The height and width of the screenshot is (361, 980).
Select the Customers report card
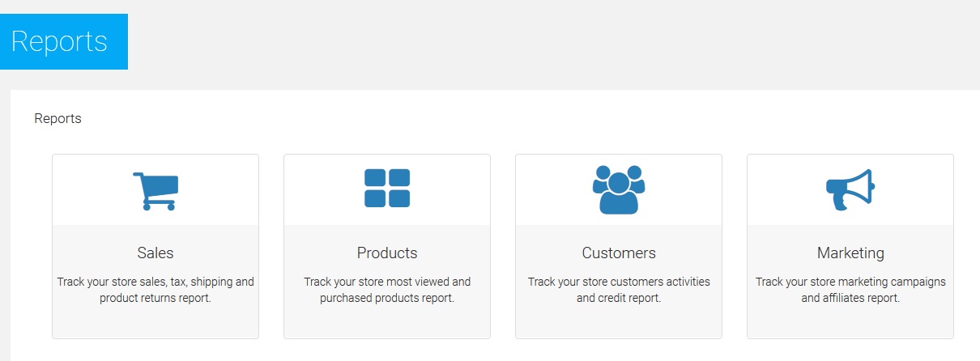[619, 320]
